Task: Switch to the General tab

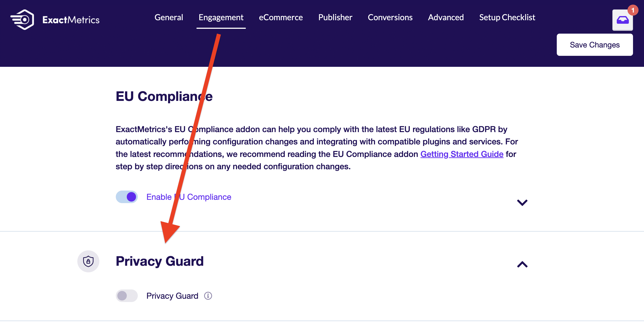Action: pos(169,17)
